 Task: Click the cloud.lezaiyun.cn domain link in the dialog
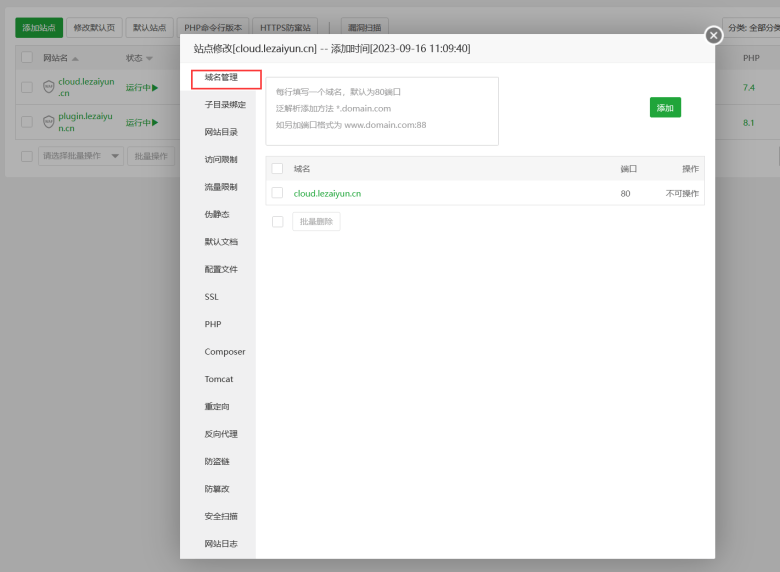[x=327, y=193]
